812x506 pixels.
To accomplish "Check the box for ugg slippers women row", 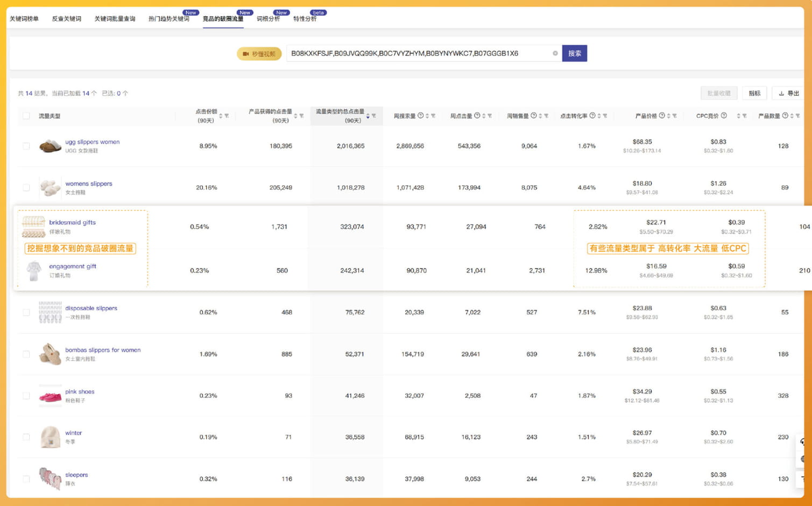I will coord(26,146).
